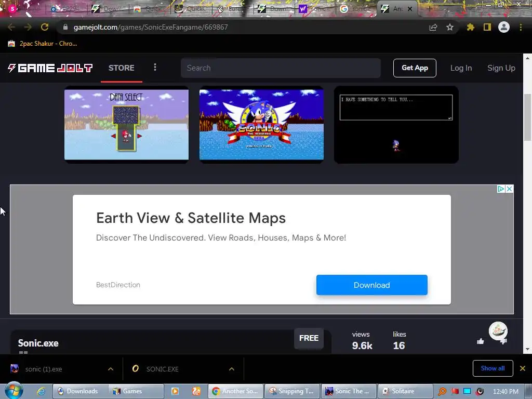Open the Solitaire taskbar window

coord(405,391)
